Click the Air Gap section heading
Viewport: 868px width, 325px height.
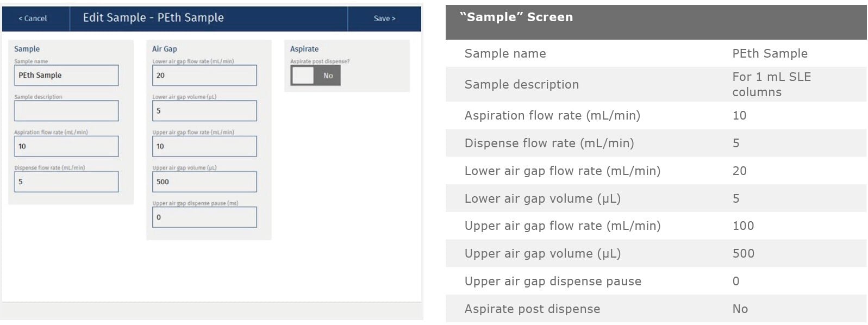click(x=165, y=49)
